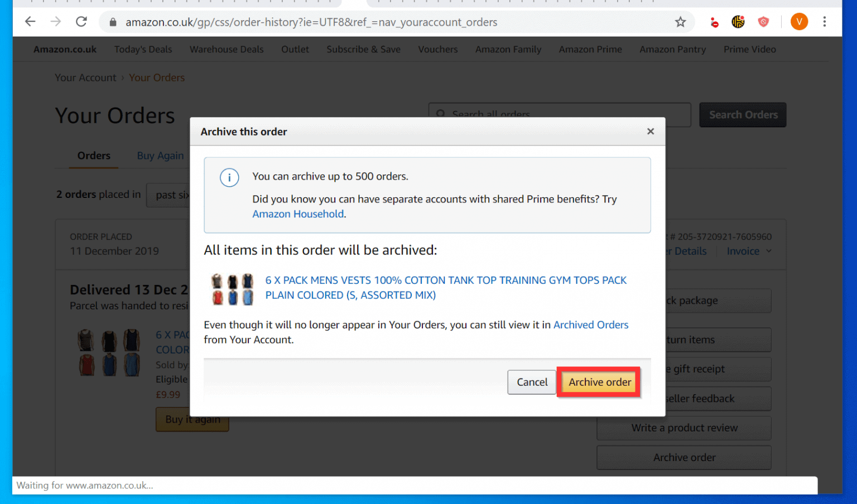The height and width of the screenshot is (504, 857).
Task: Click the magnifier in Search all orders
Action: point(441,114)
